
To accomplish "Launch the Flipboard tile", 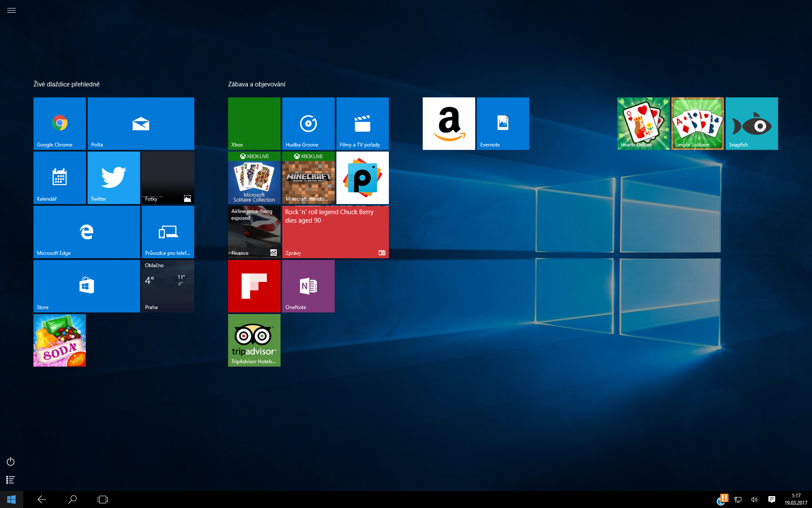I will click(254, 286).
